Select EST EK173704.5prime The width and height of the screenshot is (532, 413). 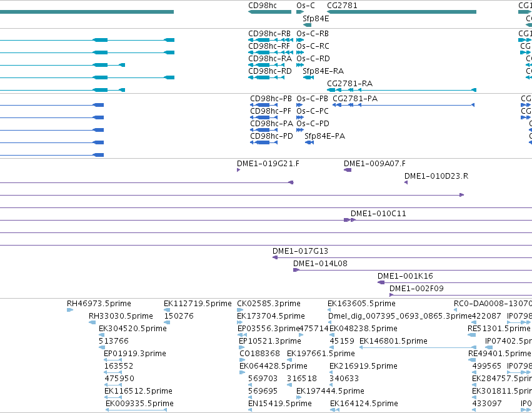coord(271,316)
